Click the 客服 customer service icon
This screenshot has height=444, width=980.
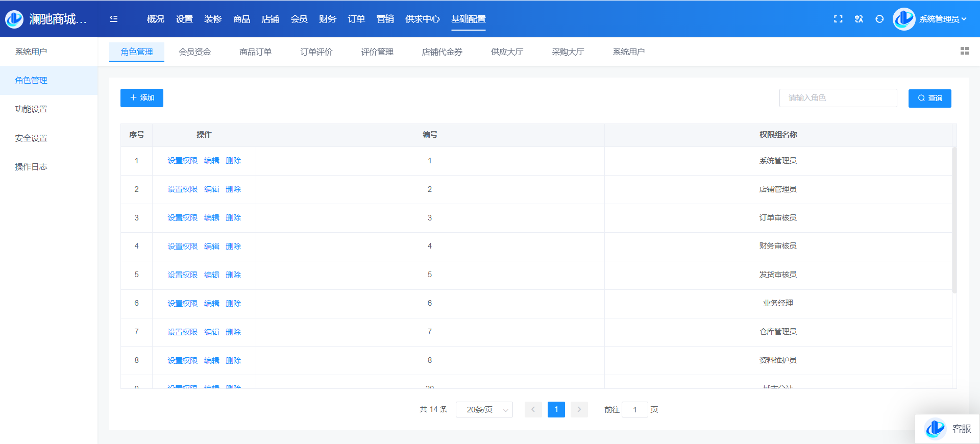(x=935, y=429)
